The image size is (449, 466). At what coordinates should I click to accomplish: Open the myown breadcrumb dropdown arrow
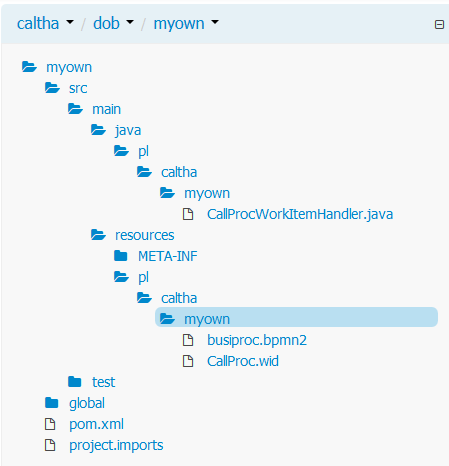pyautogui.click(x=215, y=22)
